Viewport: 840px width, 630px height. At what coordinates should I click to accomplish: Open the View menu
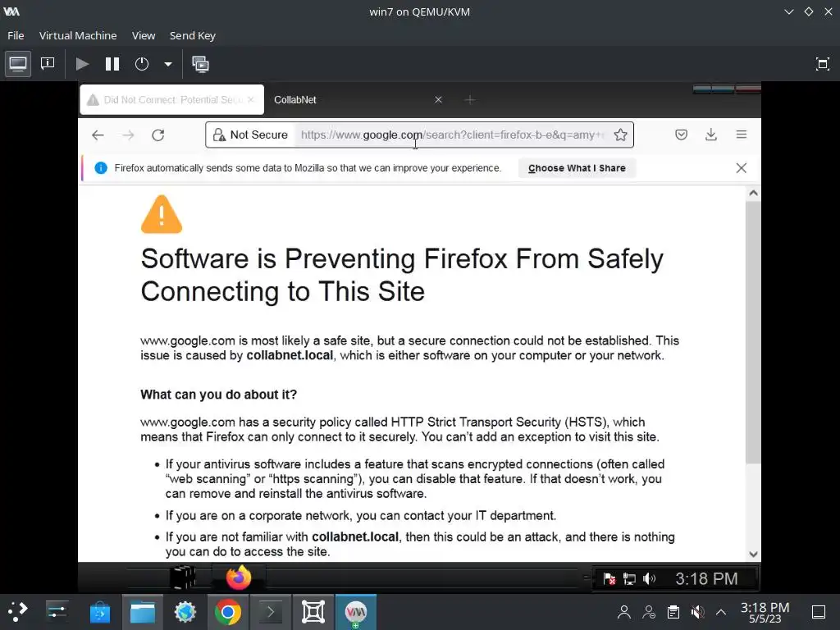click(144, 35)
